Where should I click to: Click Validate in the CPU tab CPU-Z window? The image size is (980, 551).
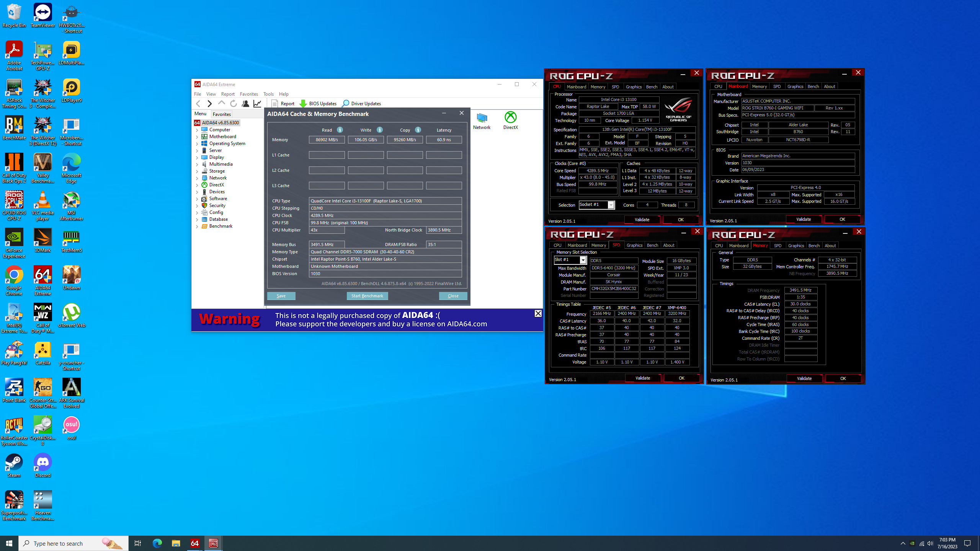[642, 220]
